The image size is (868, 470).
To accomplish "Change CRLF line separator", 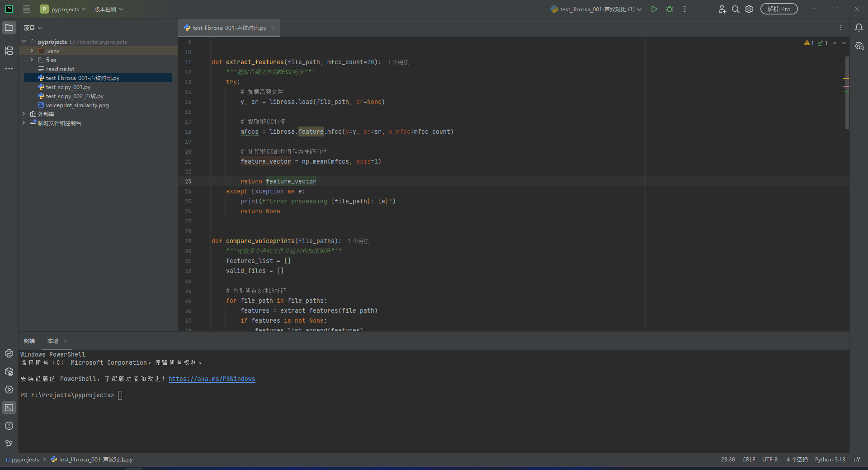I will pyautogui.click(x=749, y=460).
